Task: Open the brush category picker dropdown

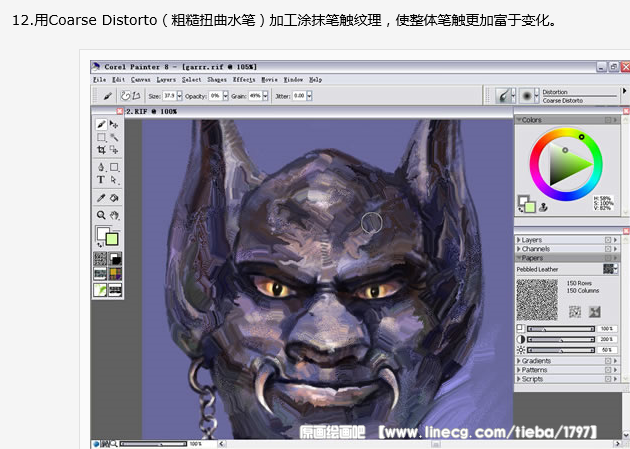Action: pyautogui.click(x=513, y=96)
